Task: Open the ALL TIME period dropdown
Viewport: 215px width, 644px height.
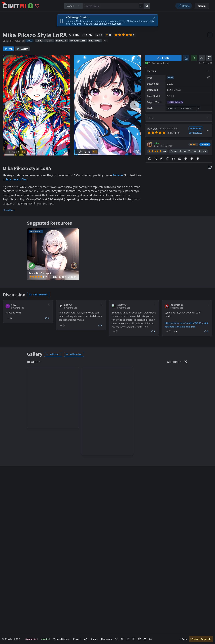Action: pos(175,362)
